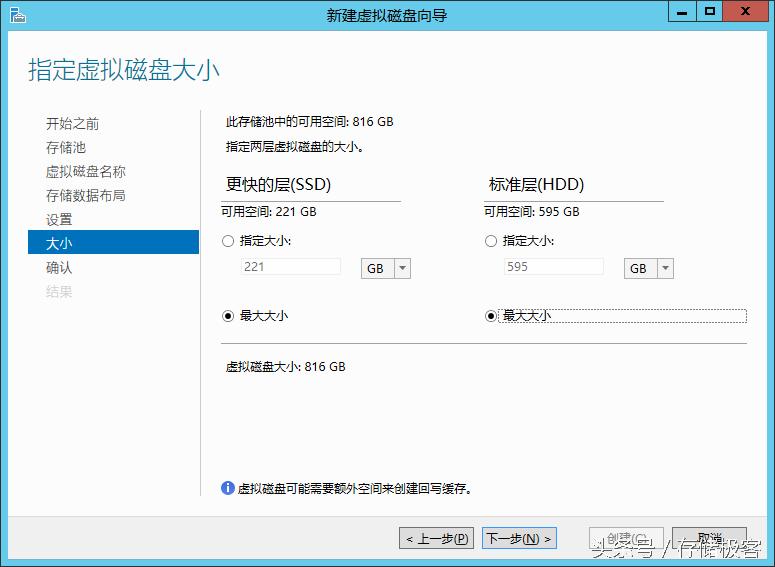
Task: Go to the 开始之前 step
Action: coord(73,124)
